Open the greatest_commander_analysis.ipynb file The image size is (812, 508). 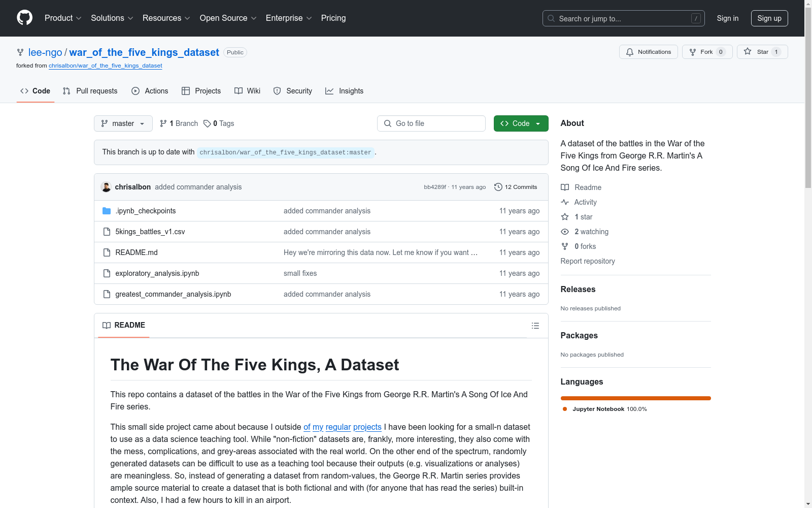point(173,294)
